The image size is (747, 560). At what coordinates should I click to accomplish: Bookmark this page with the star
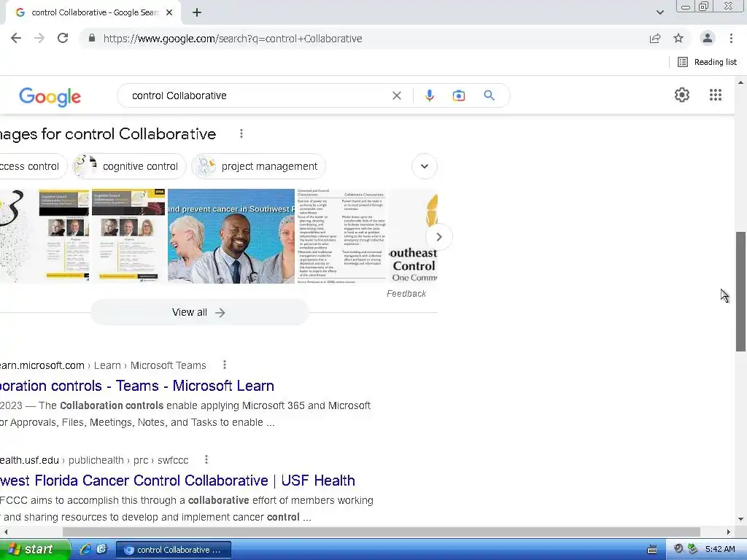click(678, 39)
